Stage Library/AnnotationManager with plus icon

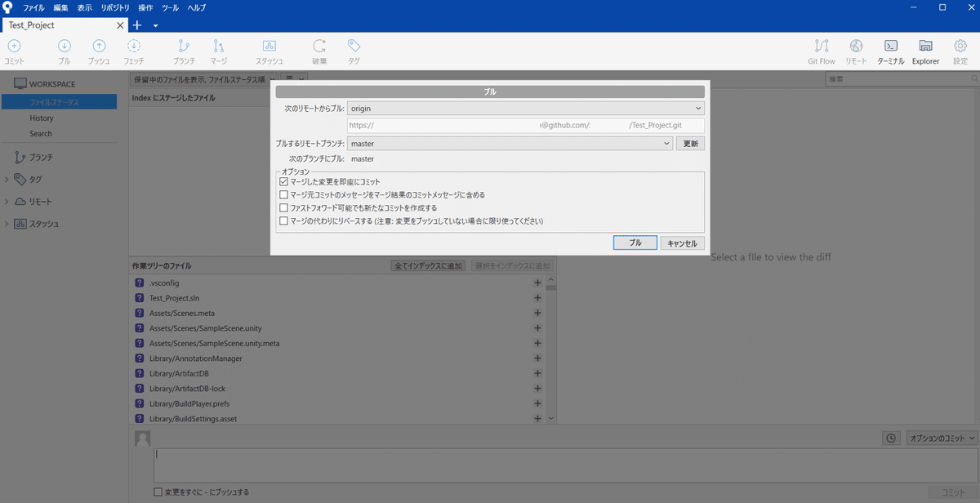[x=537, y=358]
